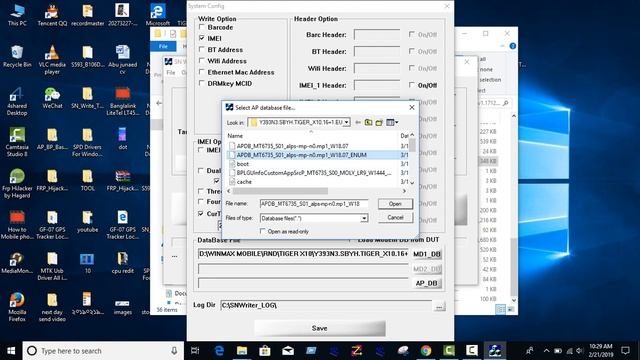Select file APDB_MT6735_S01 ending in _ENUM

coord(301,155)
